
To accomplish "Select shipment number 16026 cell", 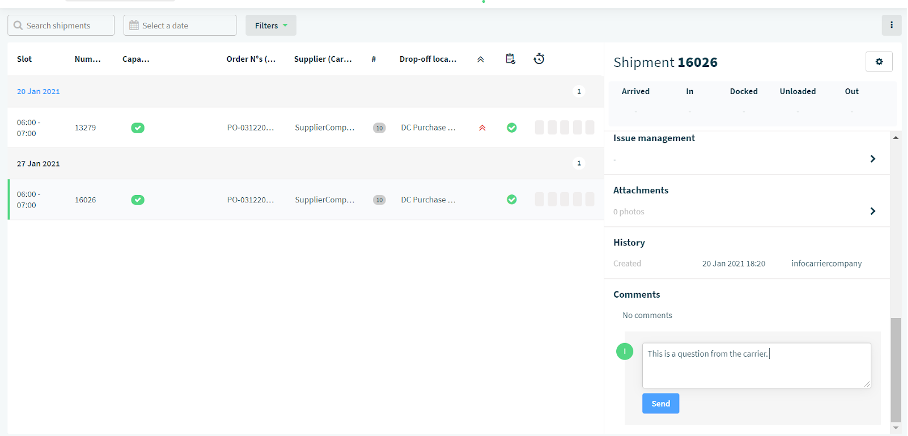I will point(85,200).
